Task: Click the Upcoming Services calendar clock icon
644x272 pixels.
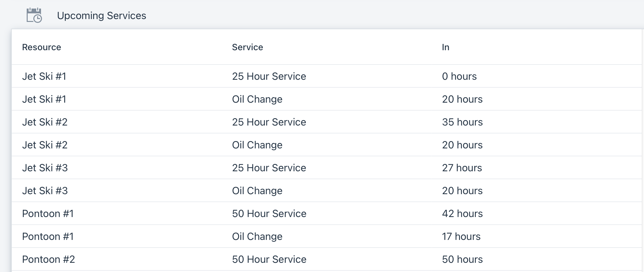Action: pos(34,15)
